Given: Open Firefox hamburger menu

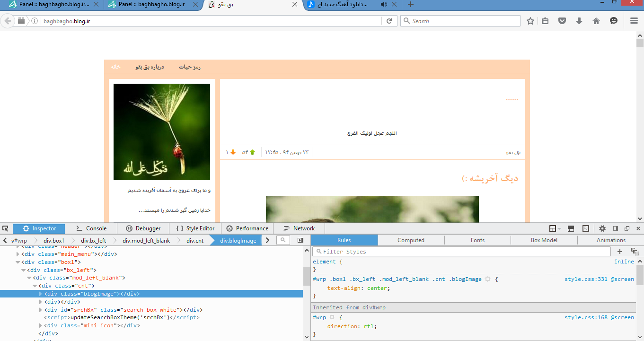Looking at the screenshot, I should tap(634, 21).
